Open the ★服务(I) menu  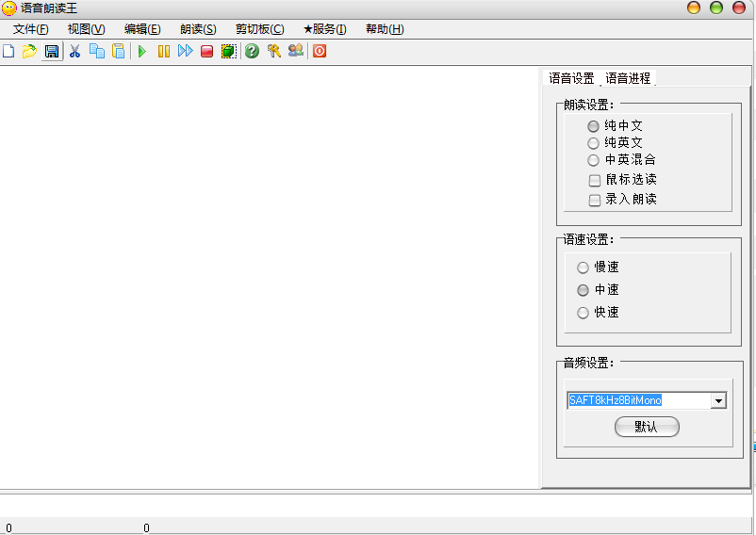click(x=325, y=29)
